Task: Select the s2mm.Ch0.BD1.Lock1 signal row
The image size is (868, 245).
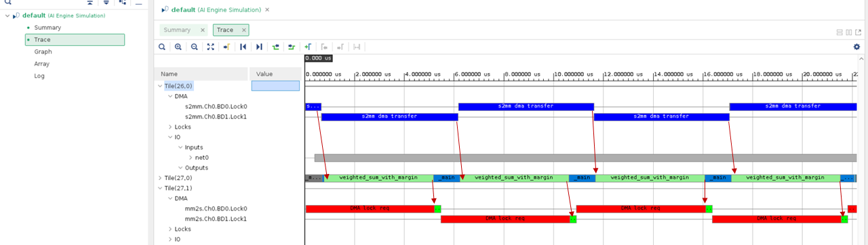Action: pyautogui.click(x=216, y=116)
